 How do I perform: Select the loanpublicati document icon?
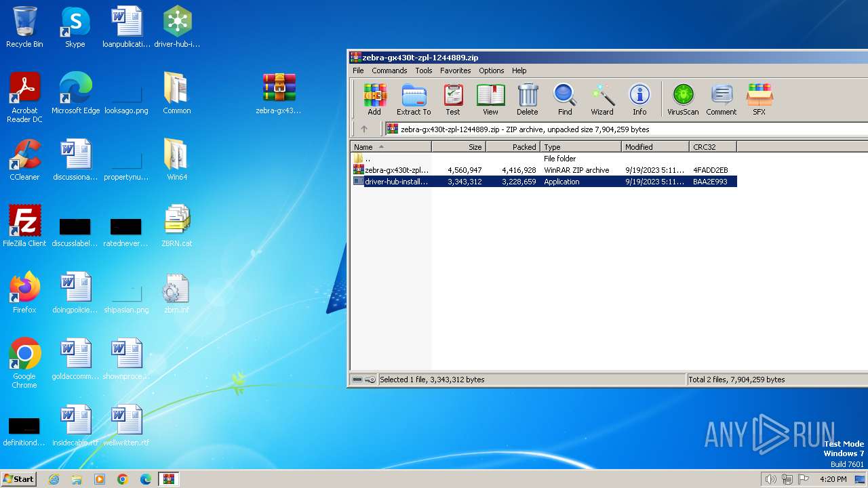pyautogui.click(x=126, y=27)
